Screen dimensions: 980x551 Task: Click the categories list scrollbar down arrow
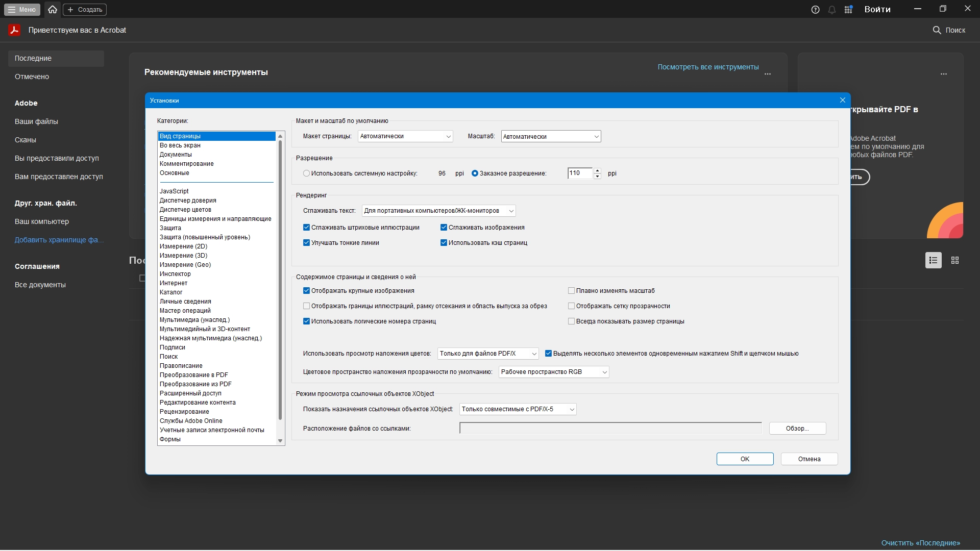click(x=280, y=441)
